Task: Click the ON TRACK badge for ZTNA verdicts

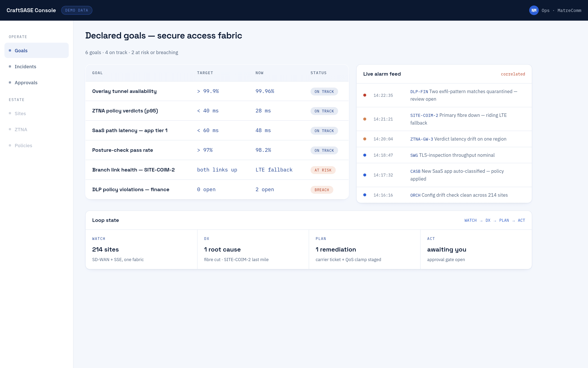Action: (x=324, y=111)
